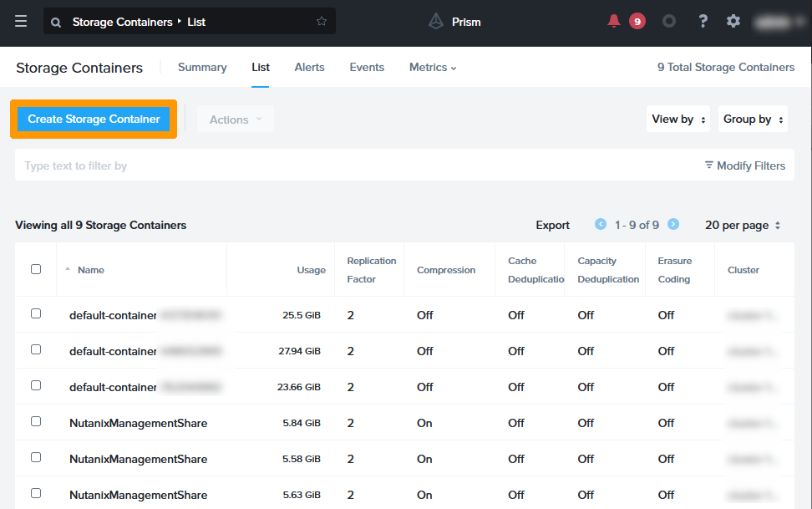Toggle the select-all header checkbox

[x=36, y=269]
